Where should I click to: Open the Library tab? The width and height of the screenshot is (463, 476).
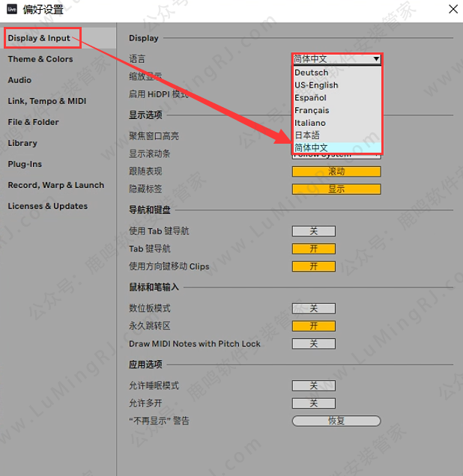(x=22, y=143)
